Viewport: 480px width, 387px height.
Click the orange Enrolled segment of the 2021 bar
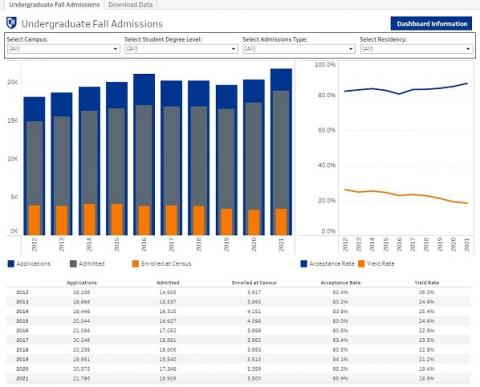(281, 222)
